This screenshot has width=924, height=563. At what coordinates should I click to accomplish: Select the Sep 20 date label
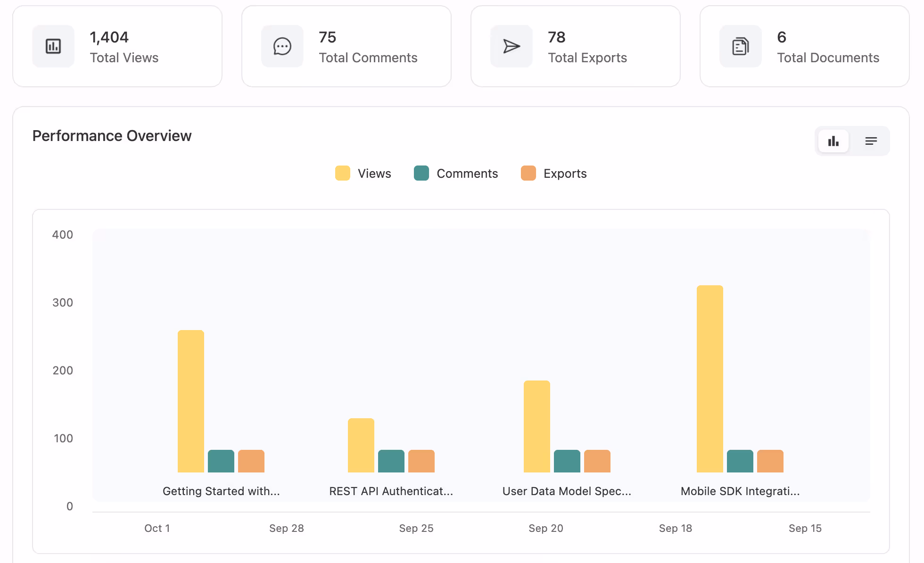(545, 528)
